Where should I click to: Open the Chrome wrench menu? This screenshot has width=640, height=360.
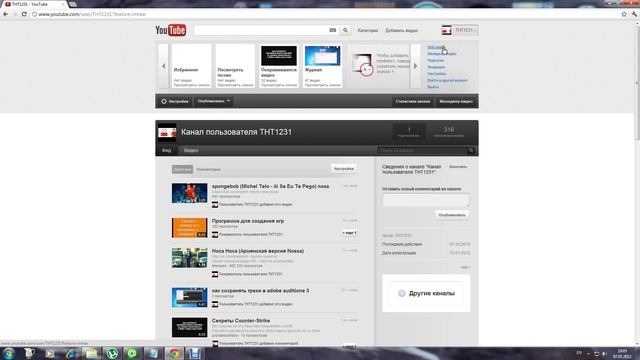pos(635,14)
